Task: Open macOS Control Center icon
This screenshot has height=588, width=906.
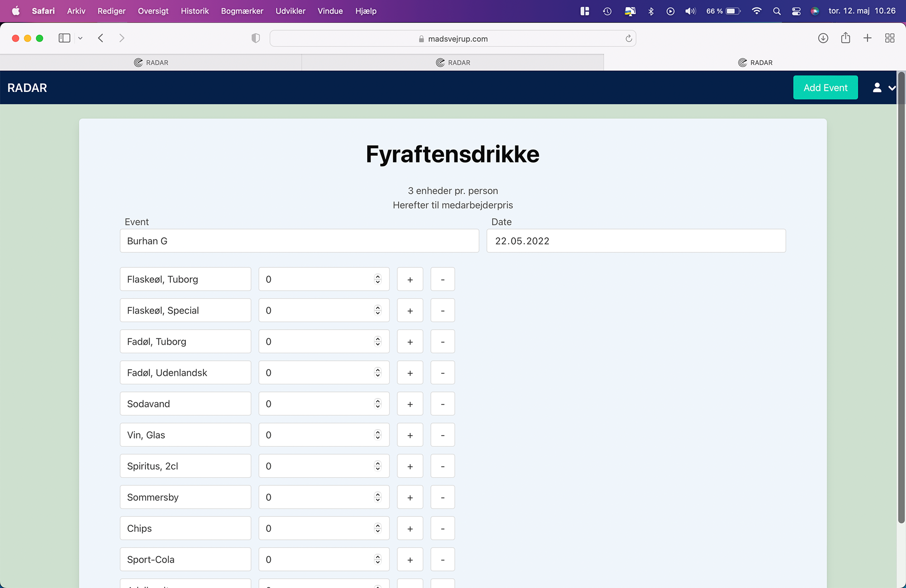Action: point(796,11)
